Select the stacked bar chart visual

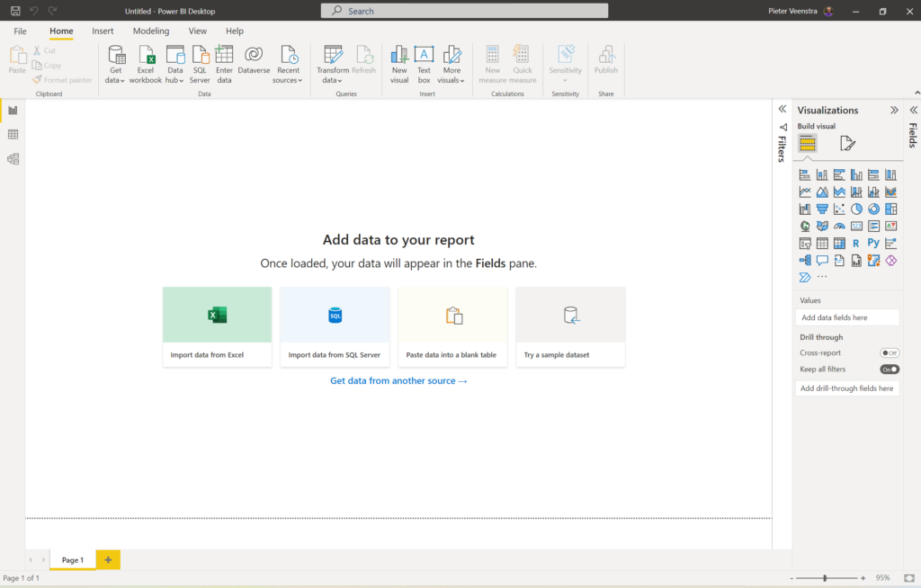[805, 174]
